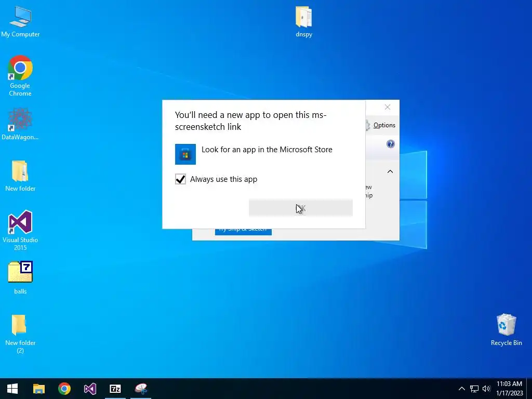Close the Snipping Tool window

[x=388, y=107]
